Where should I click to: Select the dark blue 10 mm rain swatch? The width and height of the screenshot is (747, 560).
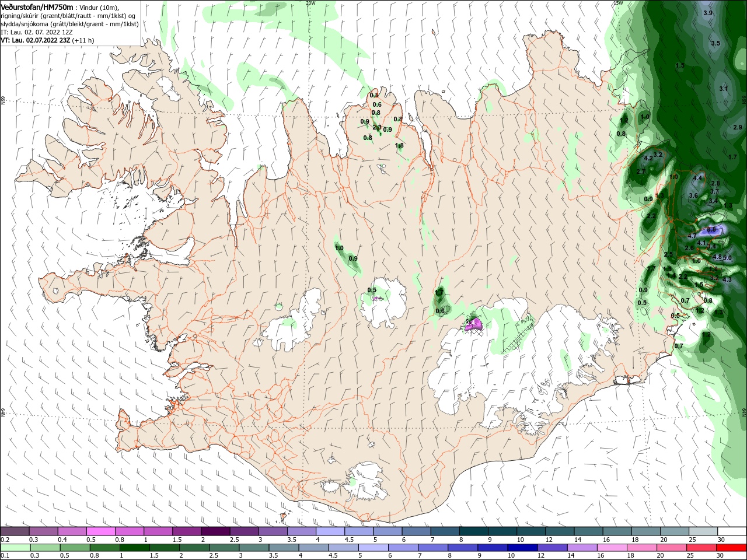click(x=521, y=548)
